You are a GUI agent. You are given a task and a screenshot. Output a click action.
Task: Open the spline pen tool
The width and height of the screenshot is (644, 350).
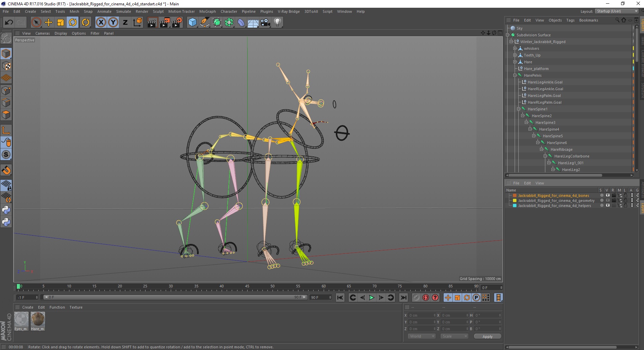pos(205,23)
